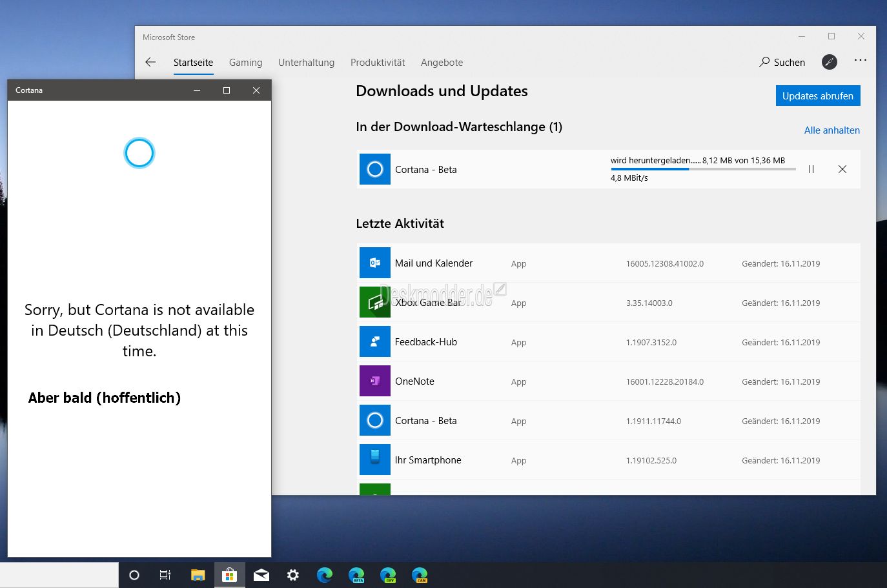Maximize the Cortana window
Viewport: 887px width, 588px height.
click(227, 90)
